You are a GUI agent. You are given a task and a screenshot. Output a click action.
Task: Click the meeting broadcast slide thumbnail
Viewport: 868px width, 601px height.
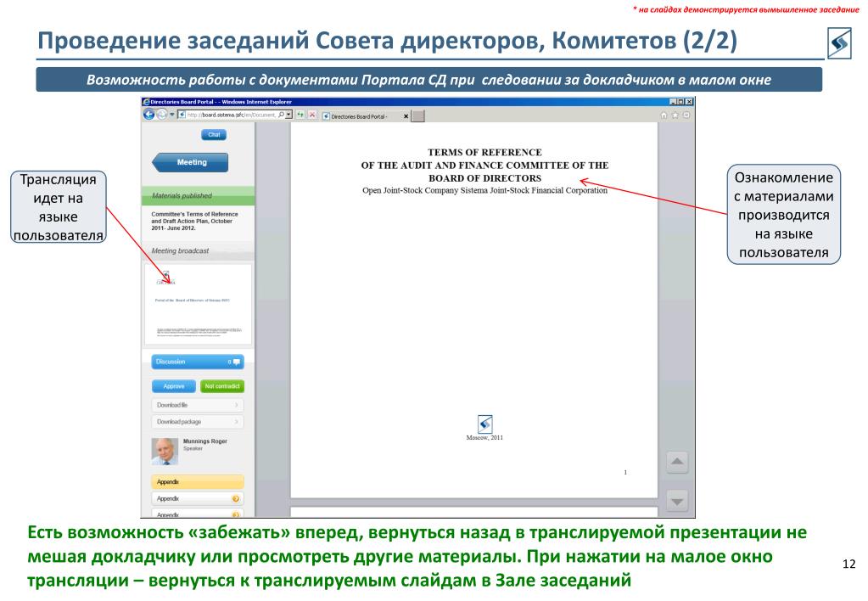[x=198, y=304]
